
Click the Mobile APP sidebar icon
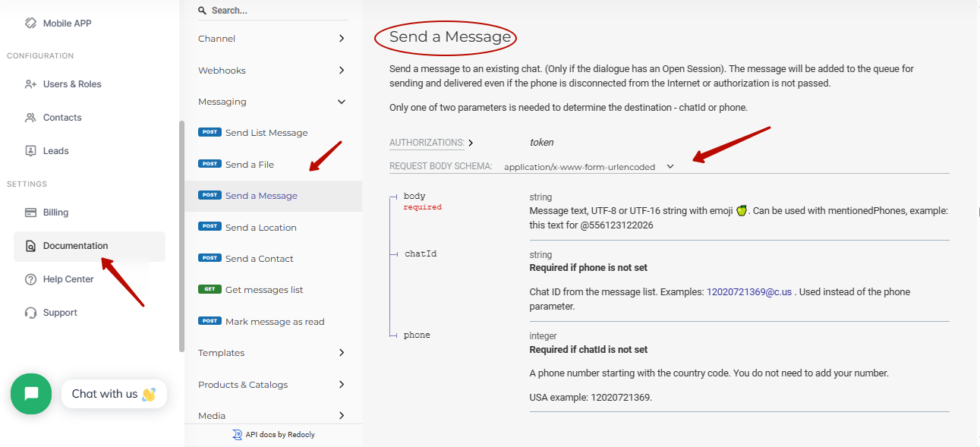30,23
